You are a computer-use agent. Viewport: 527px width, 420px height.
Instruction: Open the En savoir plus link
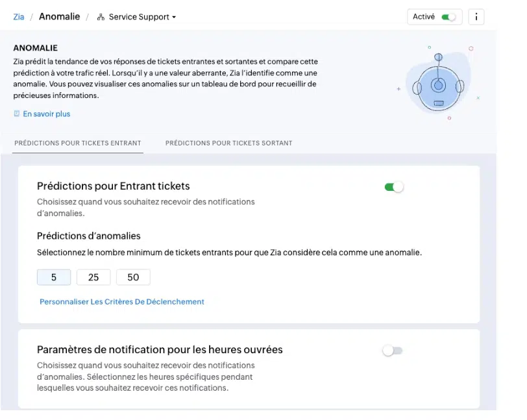pyautogui.click(x=46, y=114)
